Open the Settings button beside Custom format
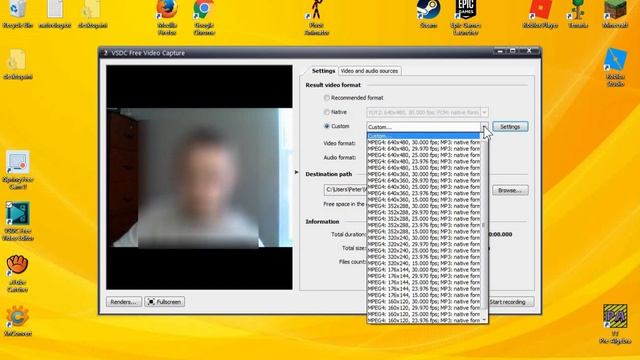Screen dimensions: 640x360 (x=510, y=127)
